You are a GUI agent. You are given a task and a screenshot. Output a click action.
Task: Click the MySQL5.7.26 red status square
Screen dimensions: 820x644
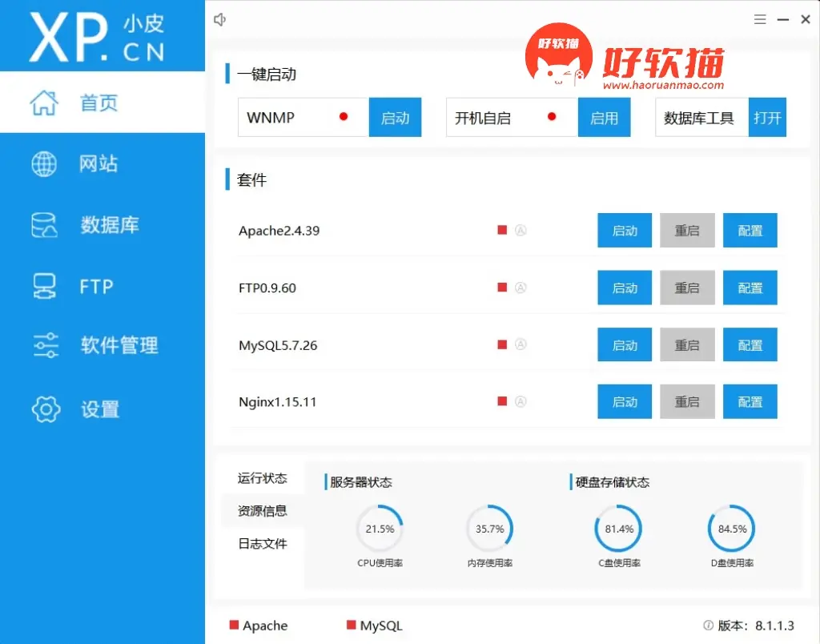[502, 344]
